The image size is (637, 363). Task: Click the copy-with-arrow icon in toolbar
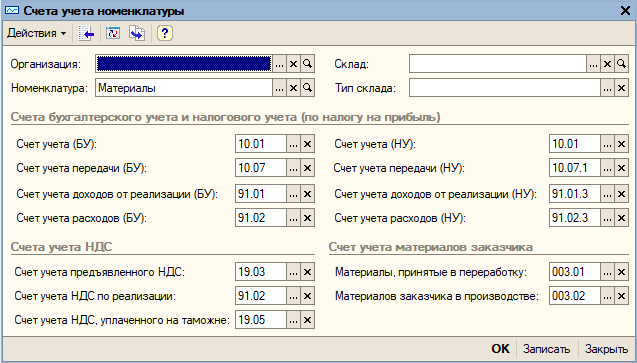[x=137, y=33]
